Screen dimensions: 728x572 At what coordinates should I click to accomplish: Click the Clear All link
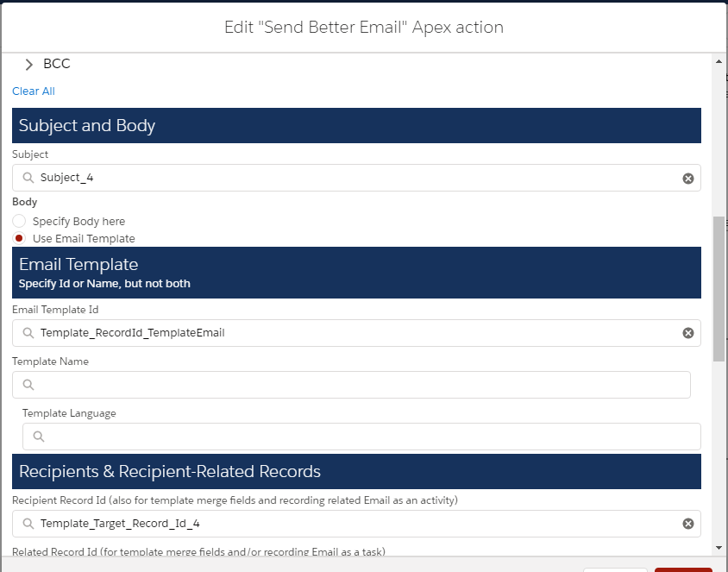click(33, 91)
